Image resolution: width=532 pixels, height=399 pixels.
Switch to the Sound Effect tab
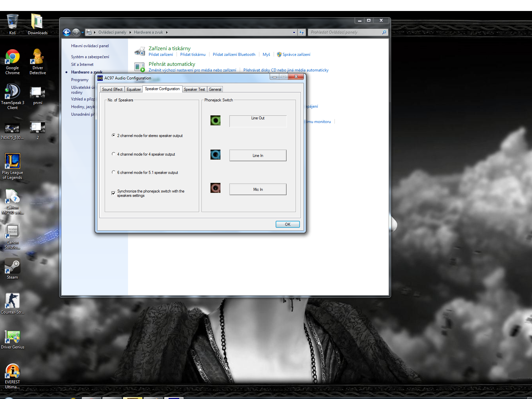coord(112,89)
